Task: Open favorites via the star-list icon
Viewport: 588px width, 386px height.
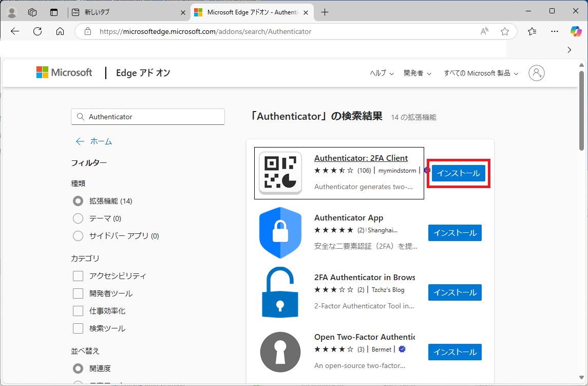Action: click(x=532, y=31)
